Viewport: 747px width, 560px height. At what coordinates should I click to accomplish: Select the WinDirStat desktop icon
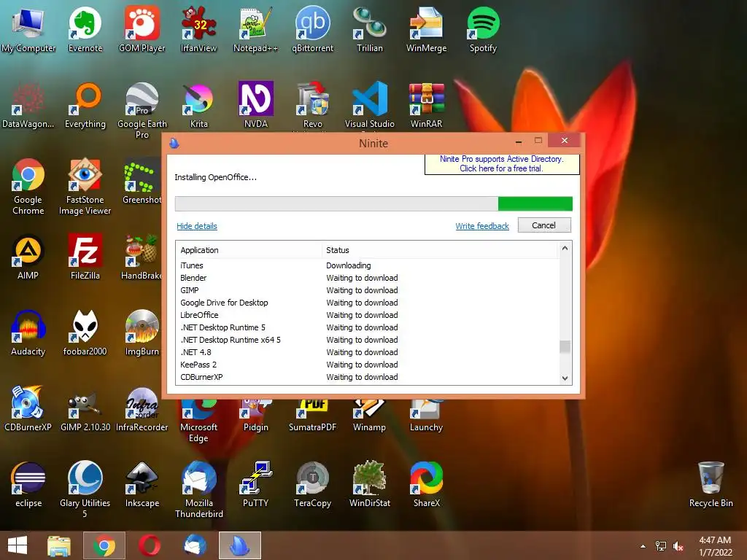pos(370,484)
